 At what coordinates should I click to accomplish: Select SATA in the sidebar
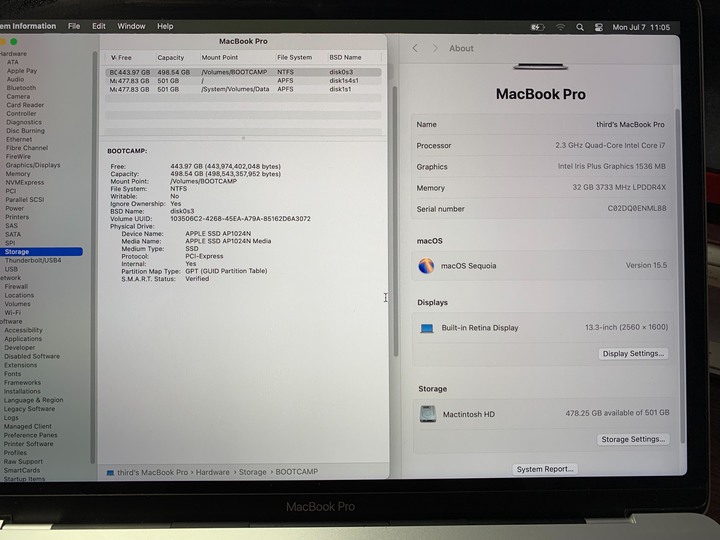pyautogui.click(x=13, y=234)
